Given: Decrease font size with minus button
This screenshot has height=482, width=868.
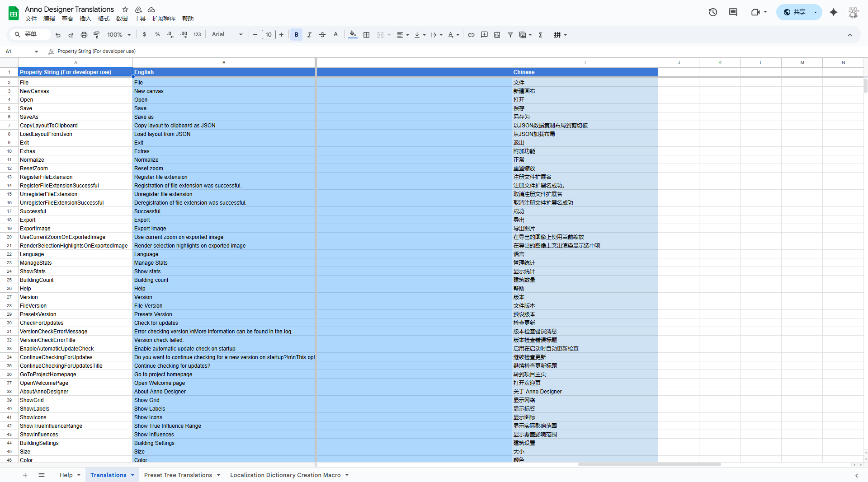Looking at the screenshot, I should (x=255, y=35).
